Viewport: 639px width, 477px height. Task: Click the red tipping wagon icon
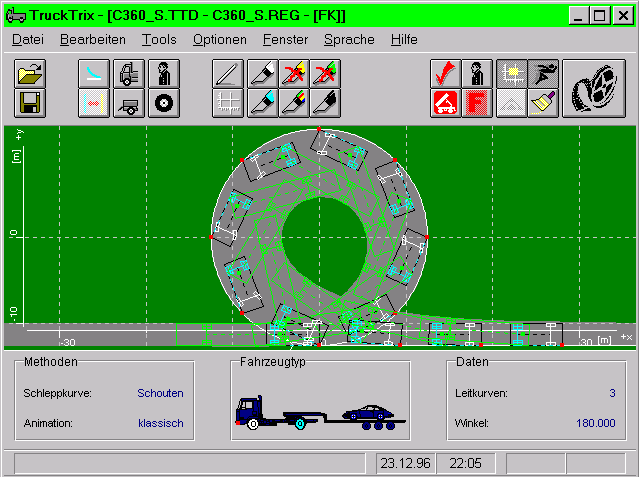(446, 103)
